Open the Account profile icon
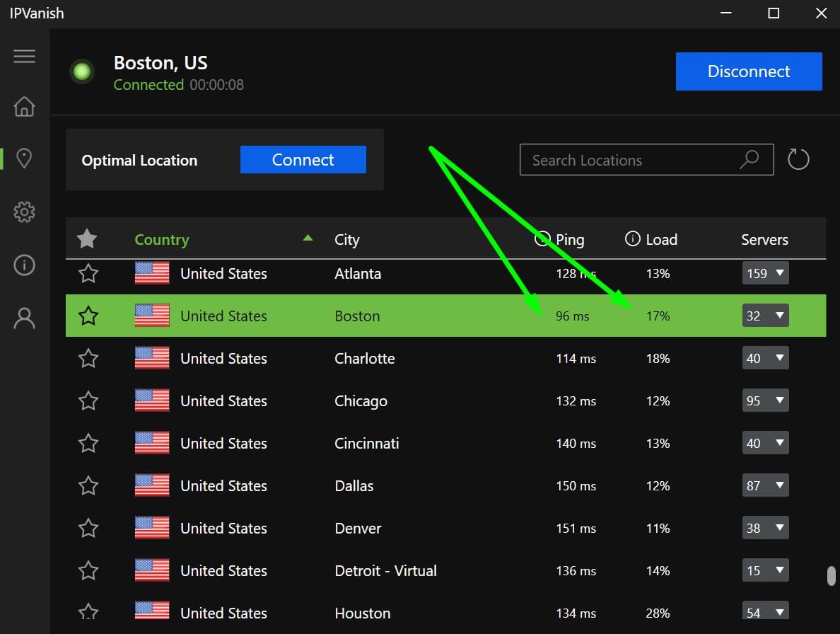Image resolution: width=840 pixels, height=634 pixels. (24, 318)
